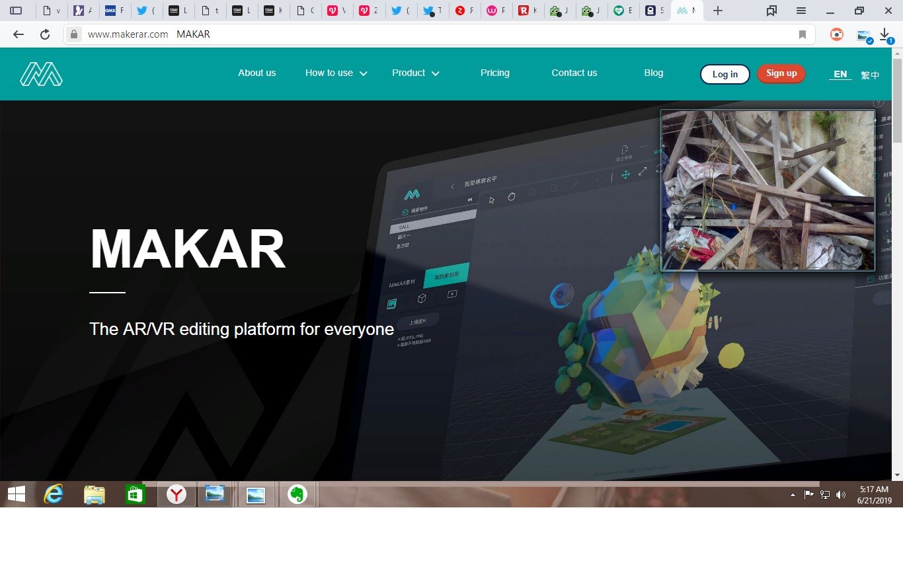Click the volume speaker tray icon
This screenshot has height=588, width=903.
(840, 494)
